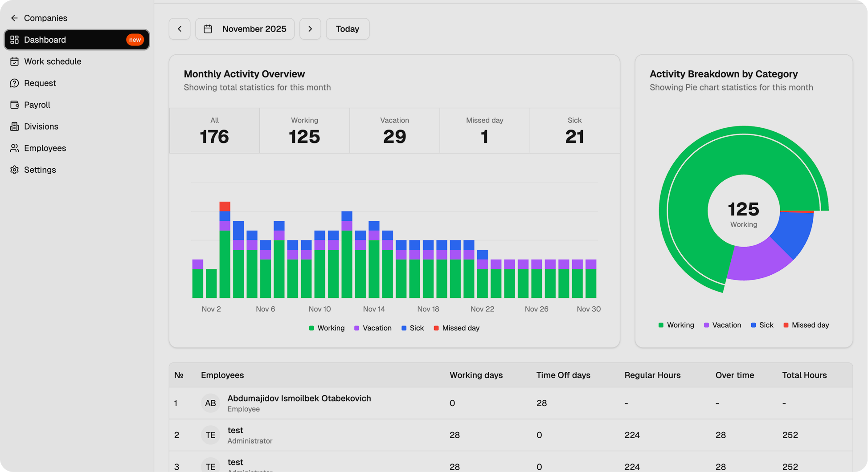Open Abdumajidov Ismoilbek Otabekovich employee row
The height and width of the screenshot is (472, 868).
pyautogui.click(x=299, y=403)
